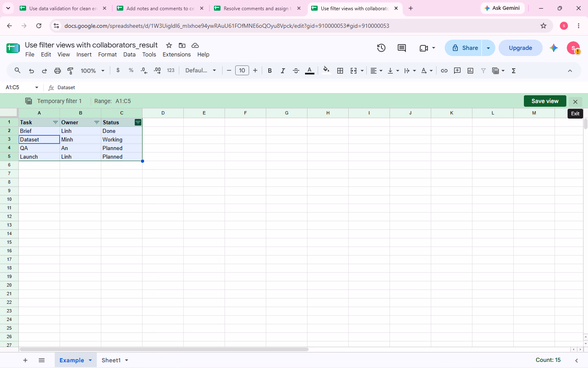The image size is (588, 368).
Task: Open the Extensions menu
Action: tap(176, 54)
